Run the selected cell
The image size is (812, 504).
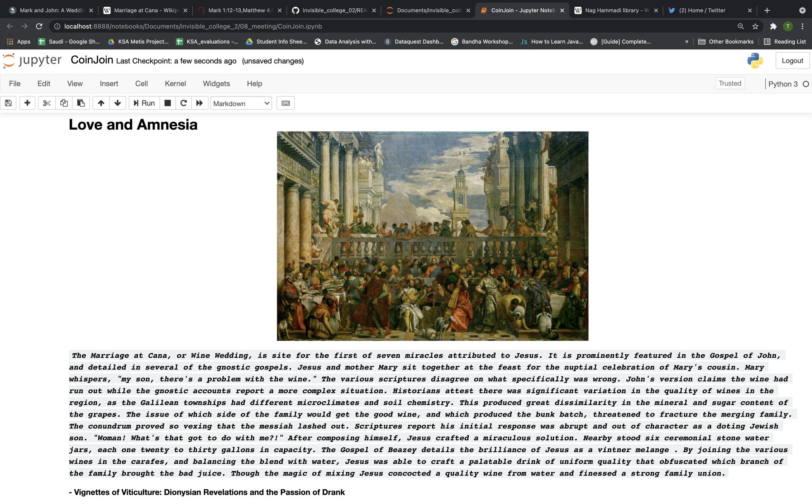coord(144,103)
